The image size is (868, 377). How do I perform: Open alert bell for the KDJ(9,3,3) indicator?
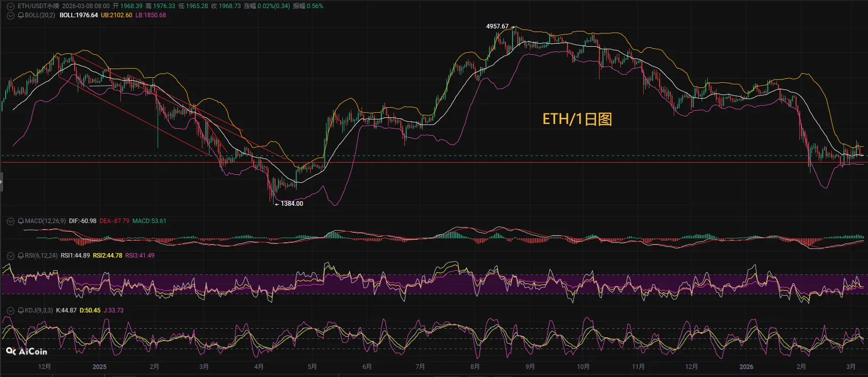pyautogui.click(x=21, y=310)
